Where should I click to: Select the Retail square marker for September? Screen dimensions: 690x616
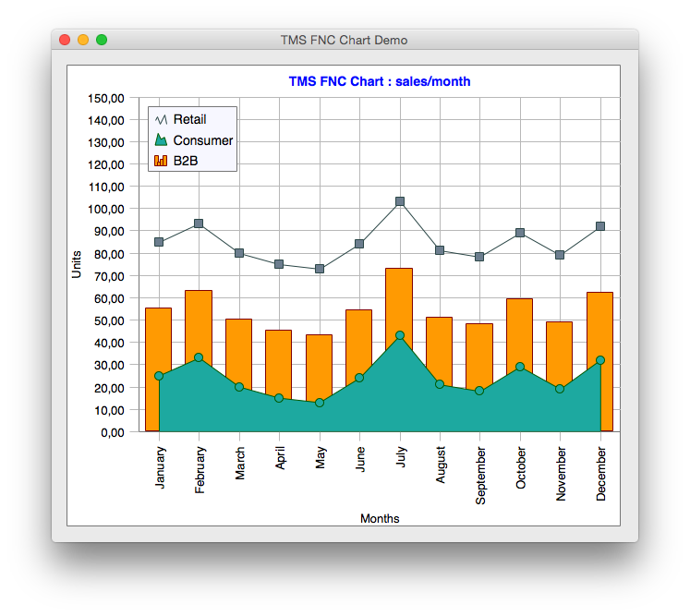tap(479, 257)
